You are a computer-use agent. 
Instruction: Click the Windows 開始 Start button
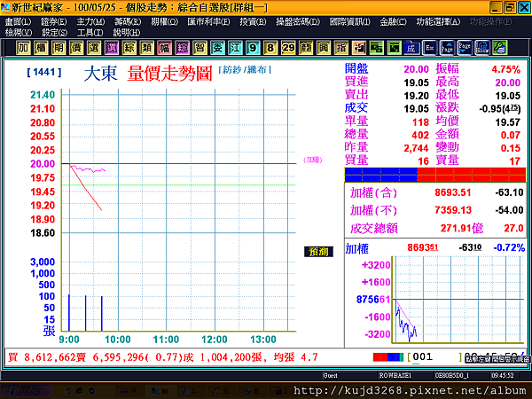26,391
